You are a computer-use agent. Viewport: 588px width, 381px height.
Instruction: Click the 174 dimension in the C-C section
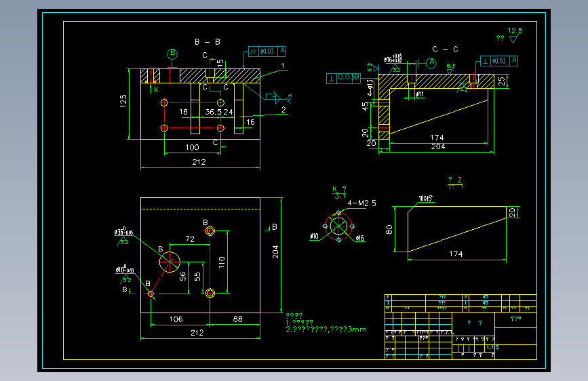point(437,138)
